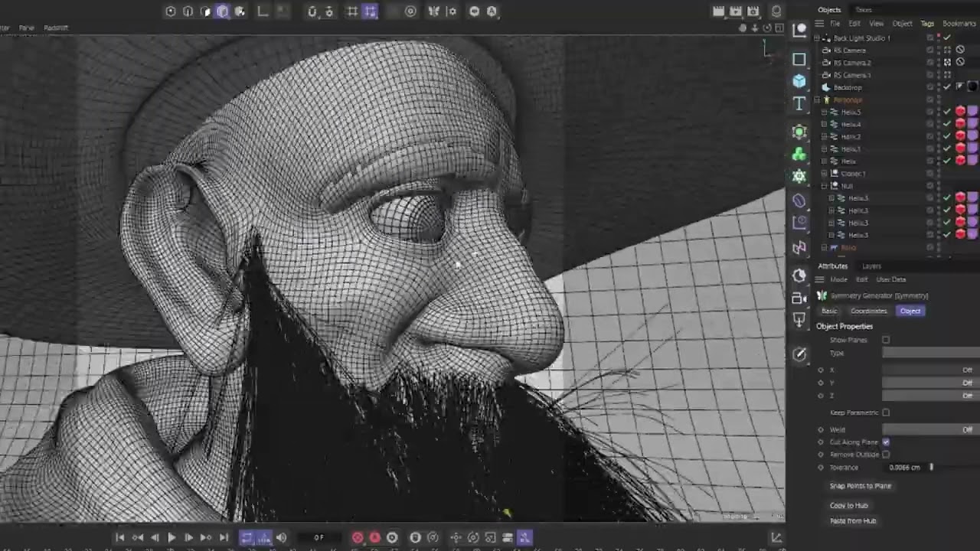
Task: Open the File menu in Objects manager
Action: (835, 24)
